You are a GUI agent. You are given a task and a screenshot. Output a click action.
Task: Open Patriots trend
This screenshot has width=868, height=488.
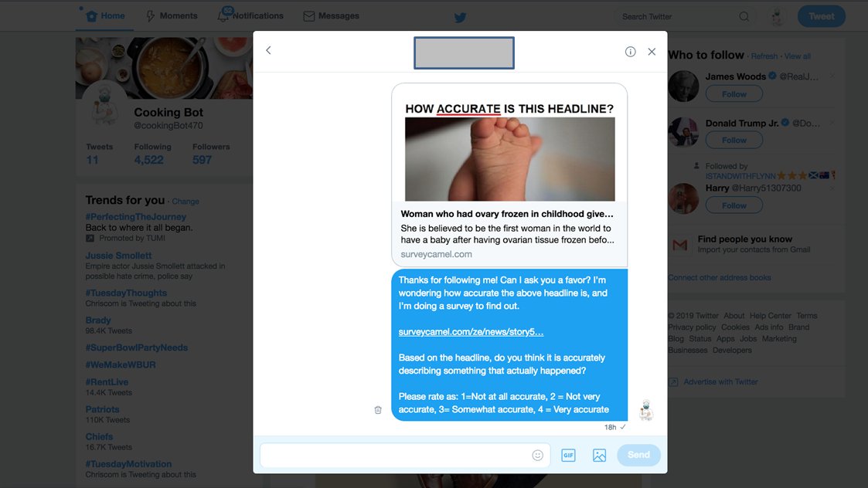[102, 409]
